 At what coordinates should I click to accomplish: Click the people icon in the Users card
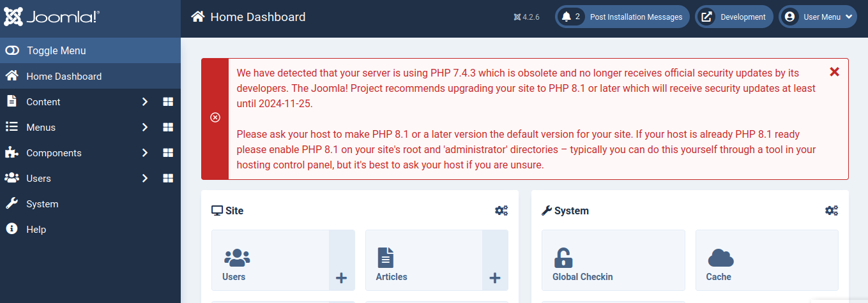pos(237,258)
